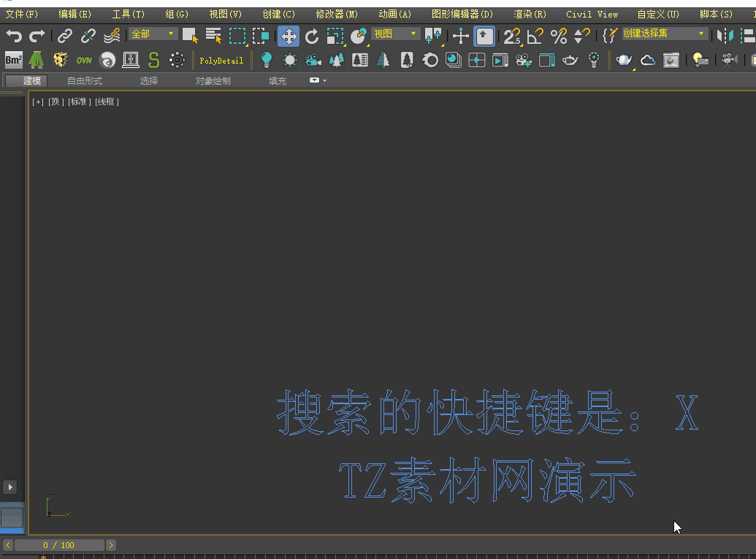Open the [标准] viewport shading preset menu
The width and height of the screenshot is (756, 559).
pyautogui.click(x=80, y=102)
